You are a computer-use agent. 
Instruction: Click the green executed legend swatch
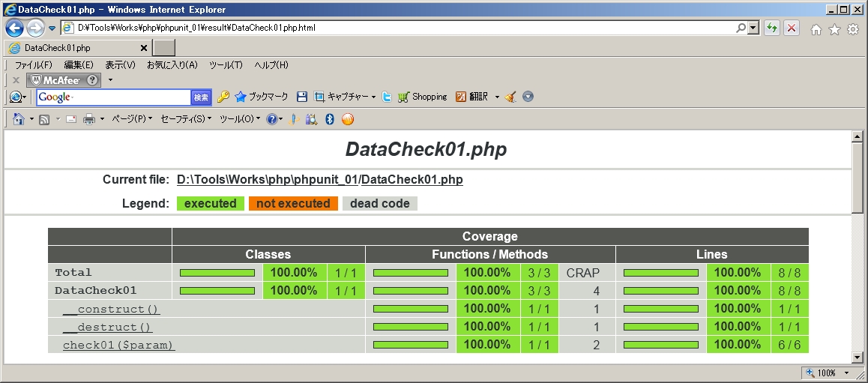click(211, 204)
